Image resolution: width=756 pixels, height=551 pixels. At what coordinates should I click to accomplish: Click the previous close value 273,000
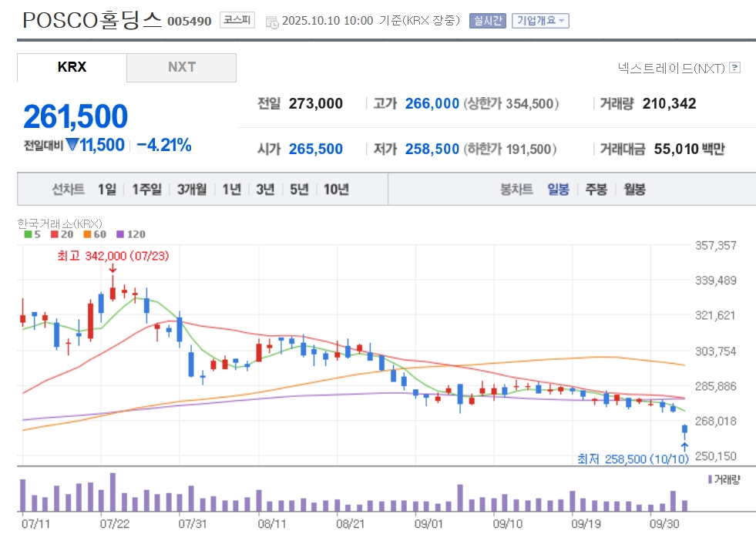[316, 103]
